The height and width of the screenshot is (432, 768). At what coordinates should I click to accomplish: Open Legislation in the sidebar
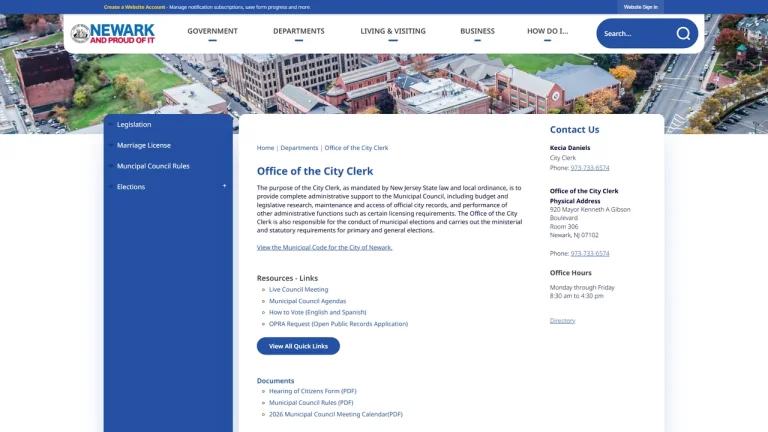pos(134,124)
